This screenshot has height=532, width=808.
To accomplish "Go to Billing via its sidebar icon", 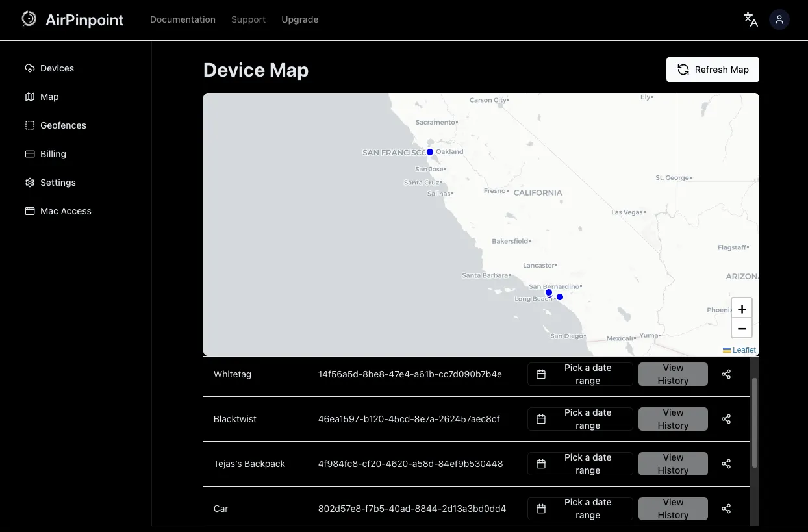I will tap(30, 154).
